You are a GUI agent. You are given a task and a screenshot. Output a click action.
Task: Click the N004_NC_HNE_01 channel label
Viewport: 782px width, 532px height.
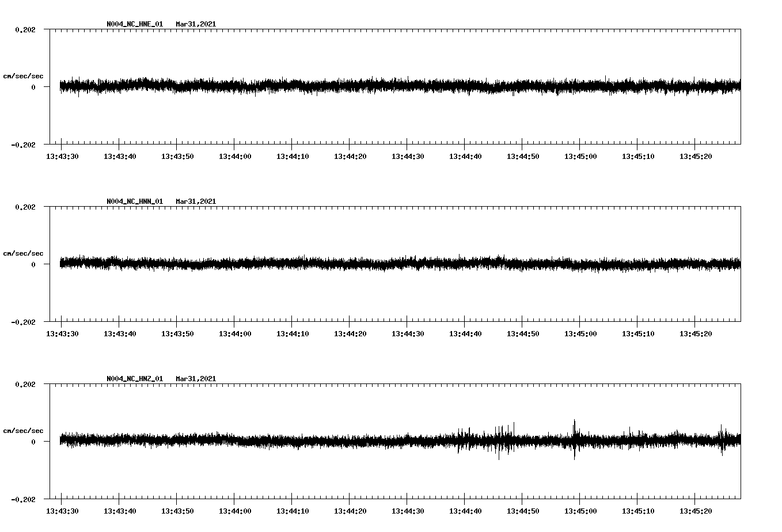[x=134, y=24]
